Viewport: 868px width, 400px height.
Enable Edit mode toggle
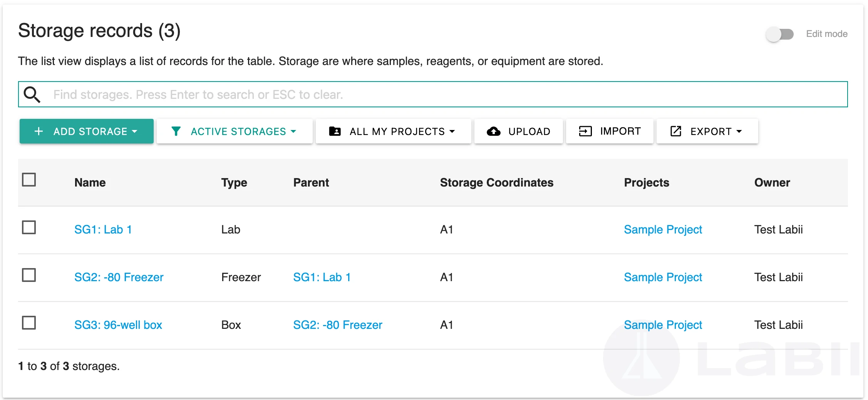779,34
